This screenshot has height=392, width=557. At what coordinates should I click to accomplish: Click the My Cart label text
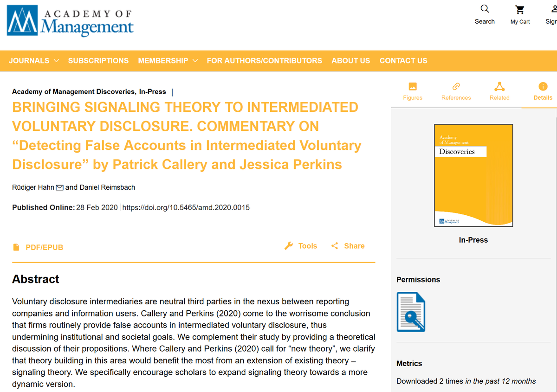[520, 22]
